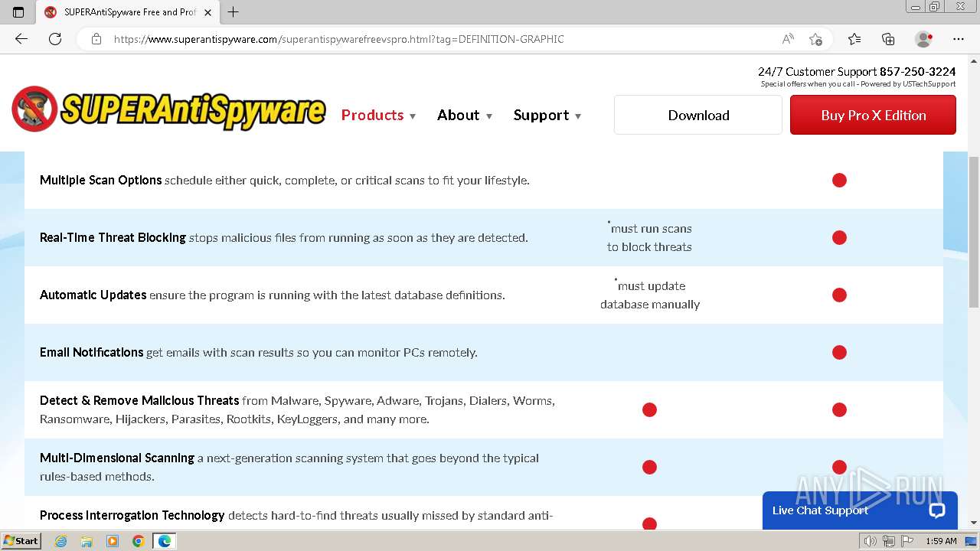This screenshot has height=551, width=980.
Task: Open File Explorer from taskbar
Action: click(x=87, y=541)
